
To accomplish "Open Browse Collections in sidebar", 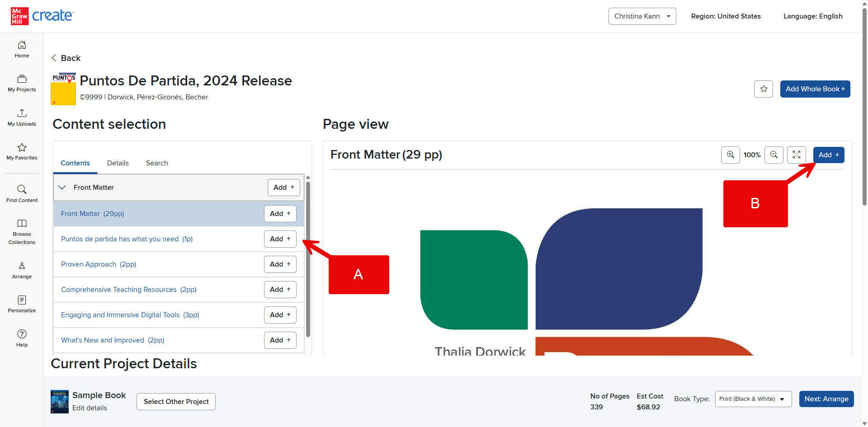I will click(x=22, y=232).
